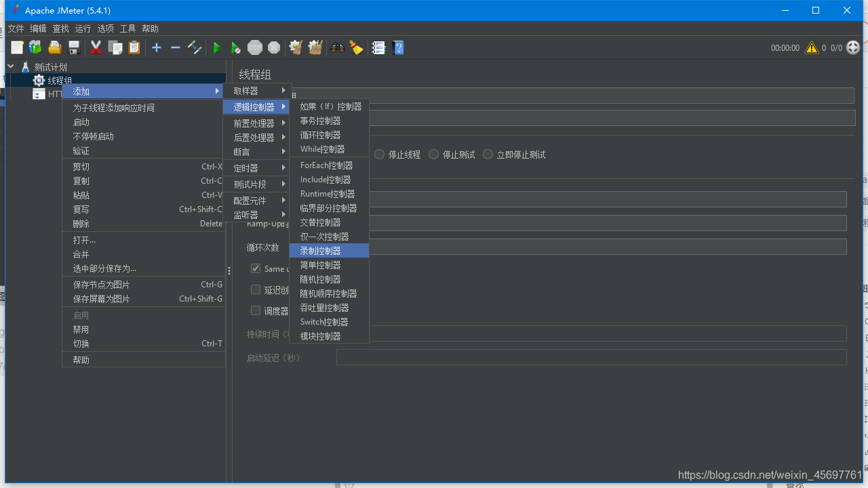Click 保存节点为图片 in context menu
868x488 pixels.
coord(144,285)
